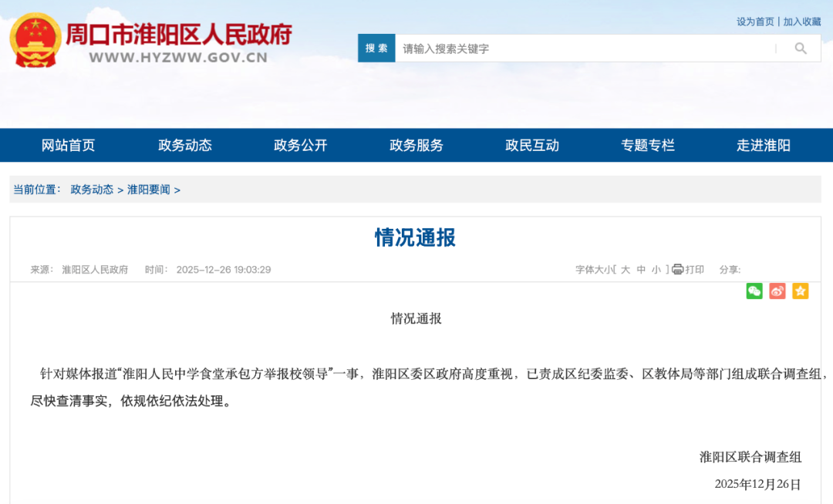Visit 走进淮阳 section
The image size is (833, 504).
763,146
